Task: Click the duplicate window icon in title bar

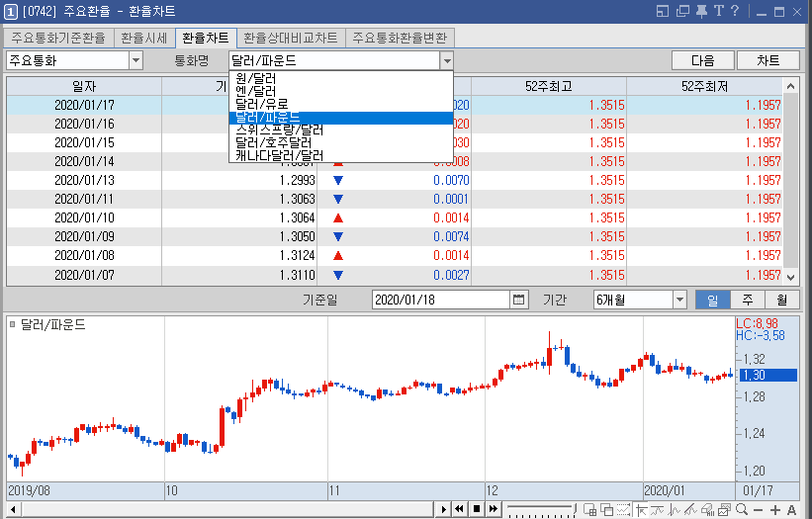Action: tap(682, 11)
